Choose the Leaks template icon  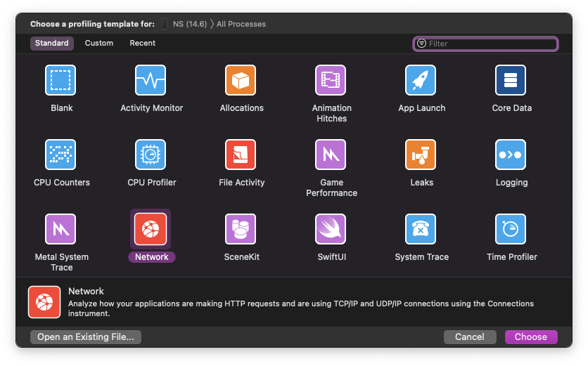tap(421, 155)
